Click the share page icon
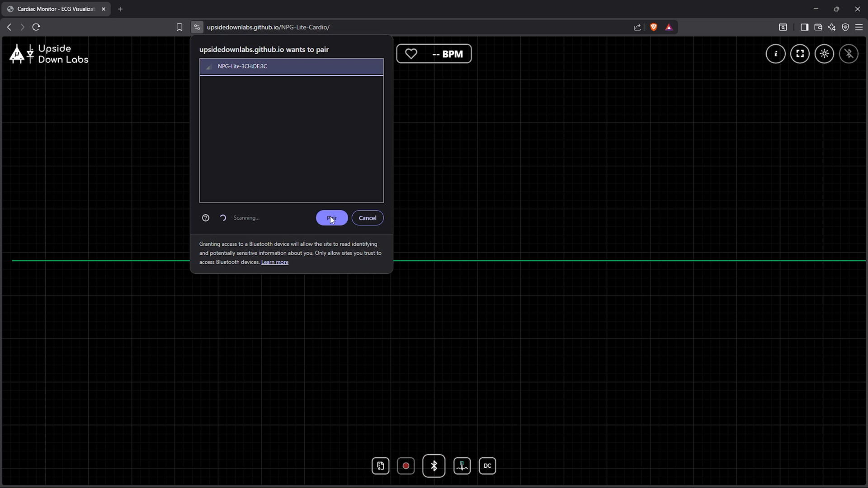This screenshot has width=868, height=488. [637, 27]
